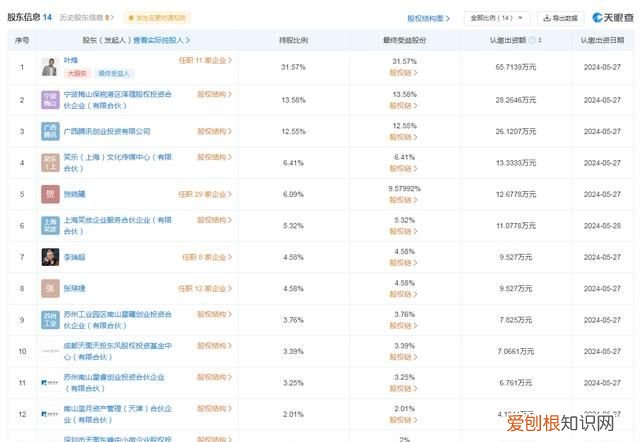This screenshot has height=442, width=640.
Task: Open row 12 天津 partnership name link
Action: (x=118, y=414)
